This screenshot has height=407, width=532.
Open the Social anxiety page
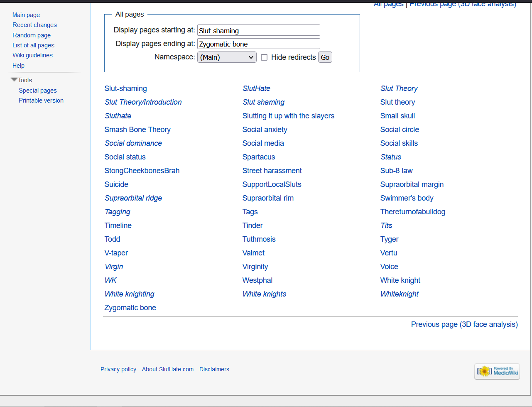[265, 130]
